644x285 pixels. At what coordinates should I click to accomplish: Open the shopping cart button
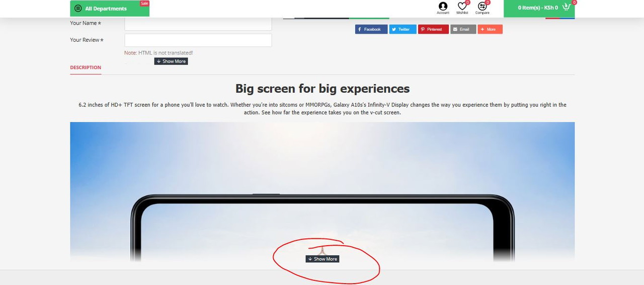(x=539, y=8)
